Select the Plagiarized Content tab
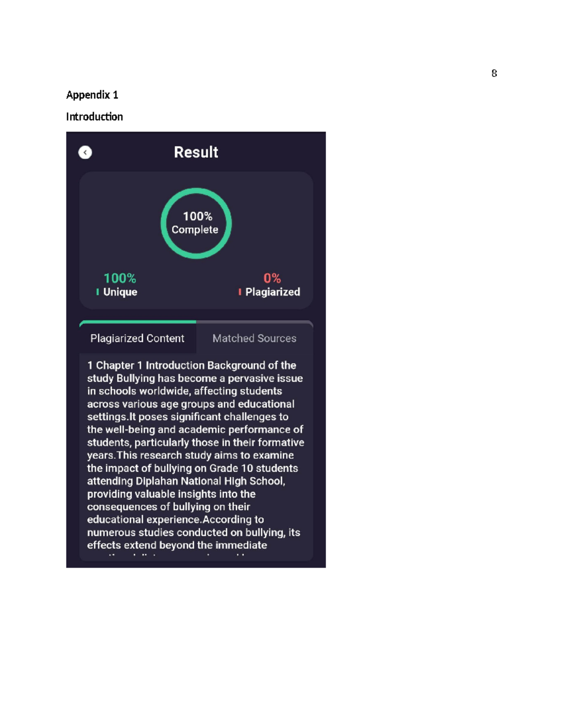 point(137,338)
